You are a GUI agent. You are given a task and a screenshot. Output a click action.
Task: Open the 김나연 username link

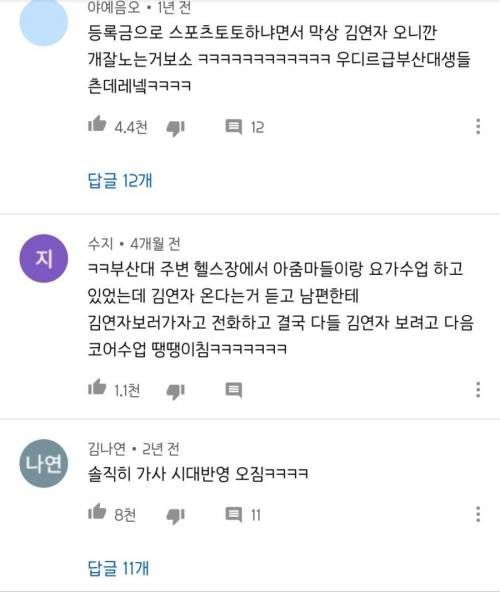click(107, 448)
